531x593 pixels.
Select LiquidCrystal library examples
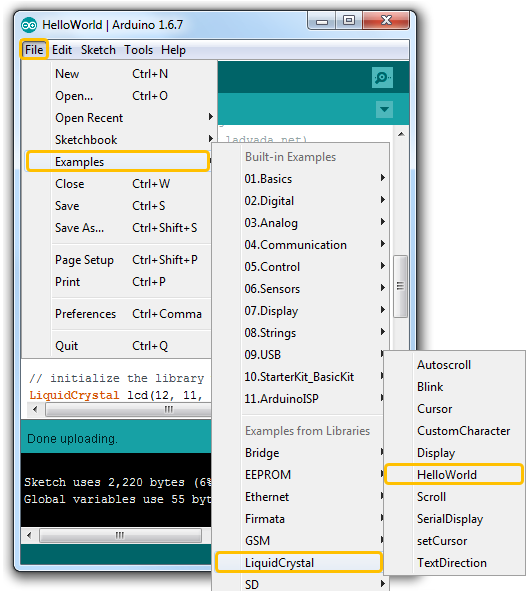point(299,562)
